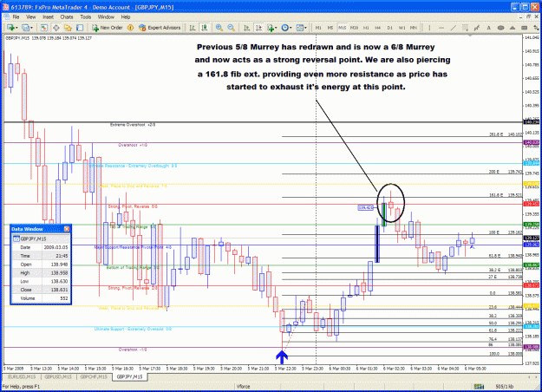Toggle the Terminal panel icon
The width and height of the screenshot is (542, 392).
80,28
